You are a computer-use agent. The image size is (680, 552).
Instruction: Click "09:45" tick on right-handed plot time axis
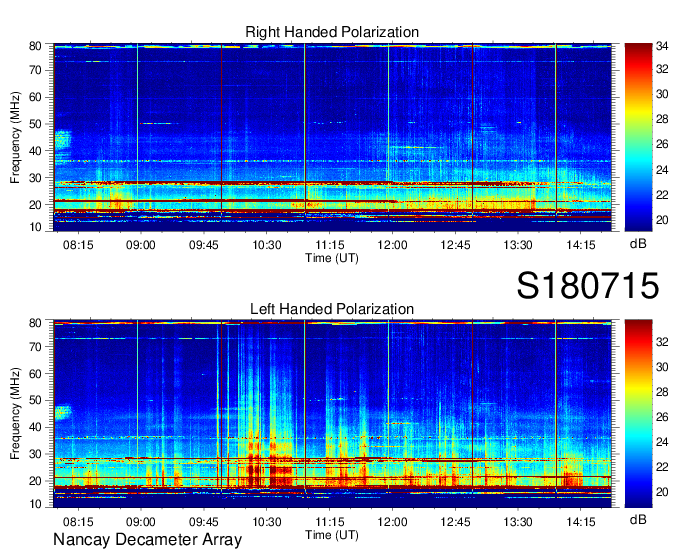click(203, 245)
